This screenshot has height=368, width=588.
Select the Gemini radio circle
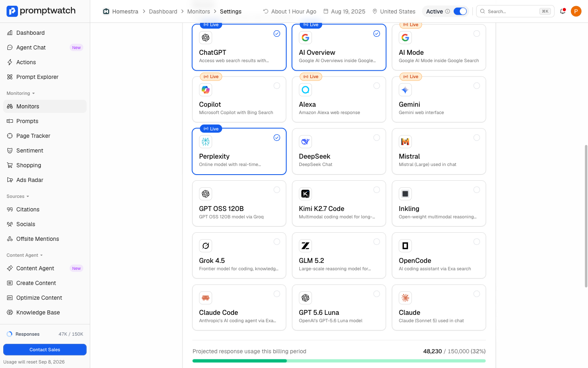(x=477, y=85)
